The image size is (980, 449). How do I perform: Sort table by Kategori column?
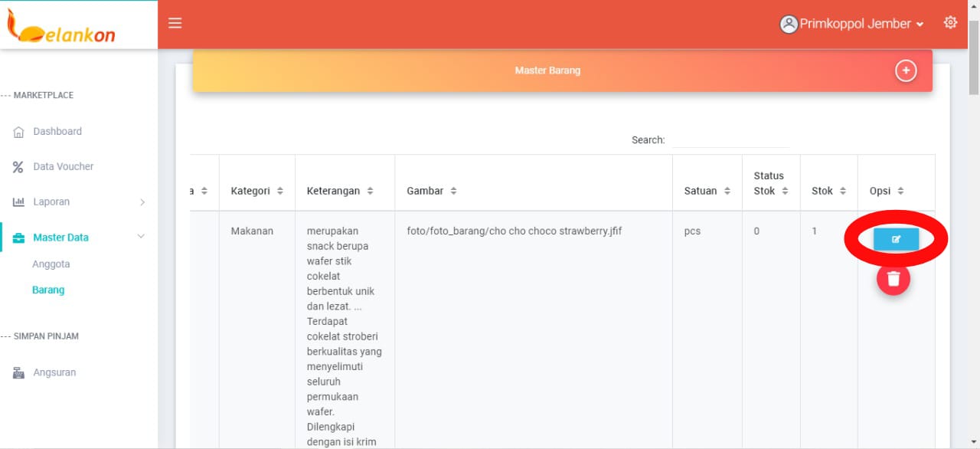click(x=256, y=191)
